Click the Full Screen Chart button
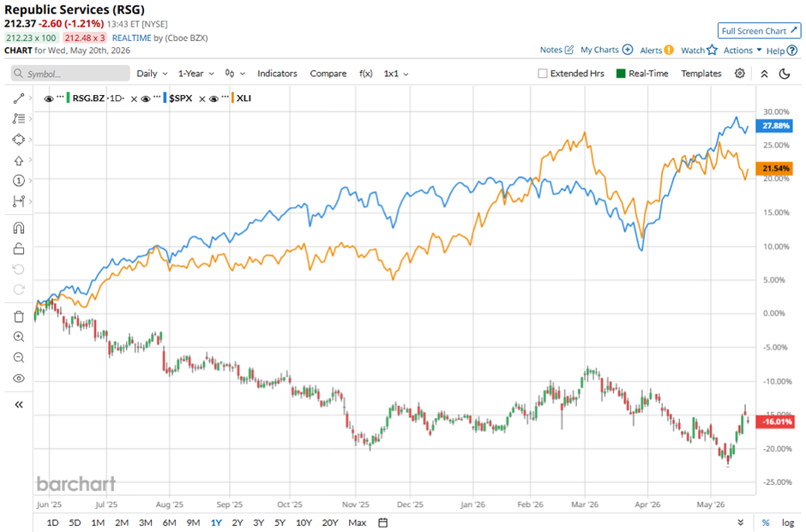The image size is (806, 532). (x=759, y=31)
